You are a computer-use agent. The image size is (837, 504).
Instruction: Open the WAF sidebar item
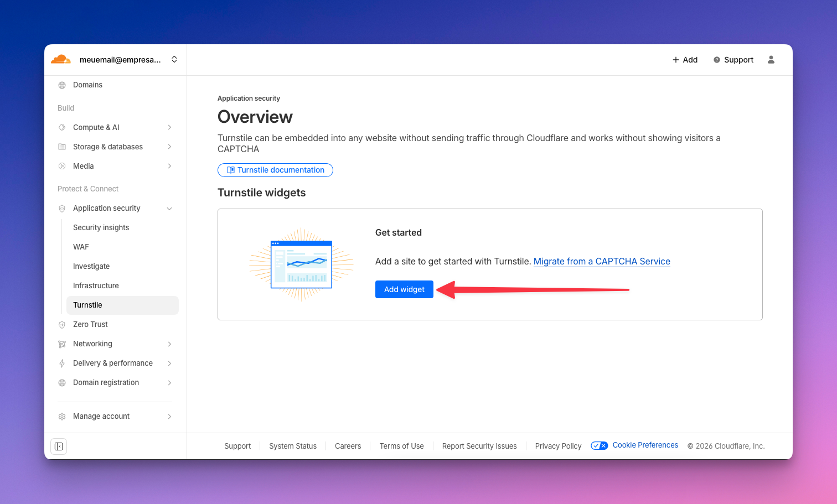click(x=81, y=247)
